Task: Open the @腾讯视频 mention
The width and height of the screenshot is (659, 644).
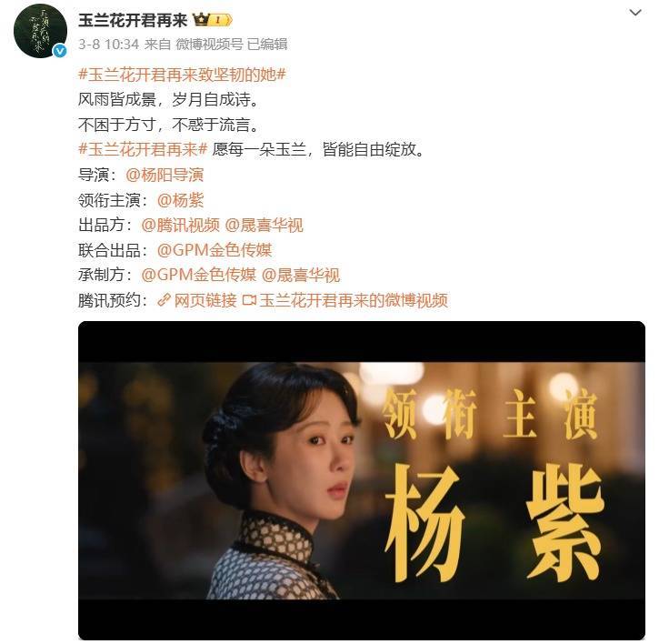Action: 181,225
